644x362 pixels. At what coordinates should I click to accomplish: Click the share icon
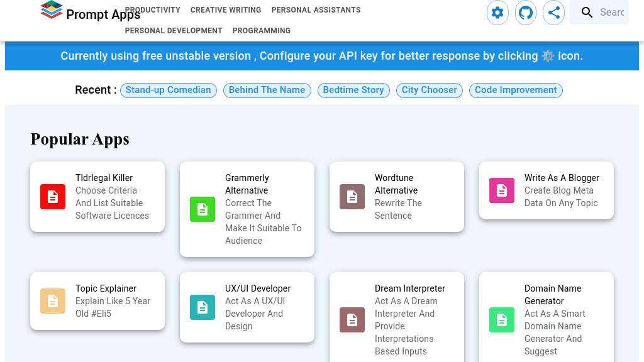point(554,13)
